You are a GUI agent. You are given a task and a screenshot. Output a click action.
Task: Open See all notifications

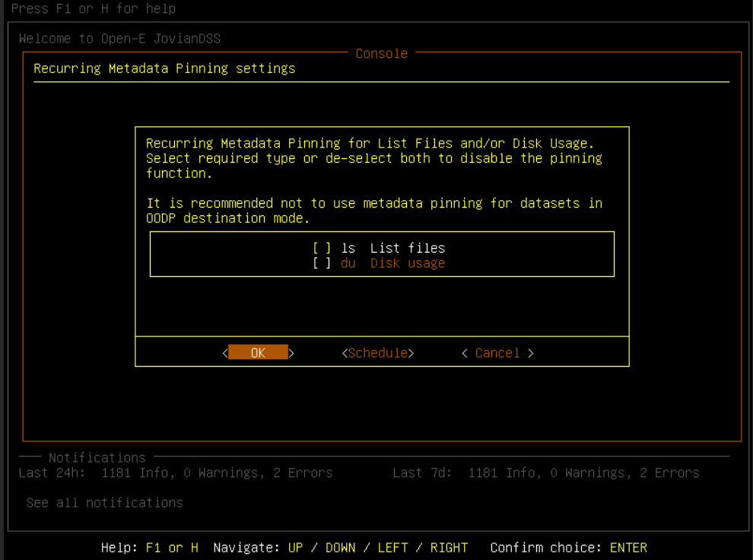[104, 503]
